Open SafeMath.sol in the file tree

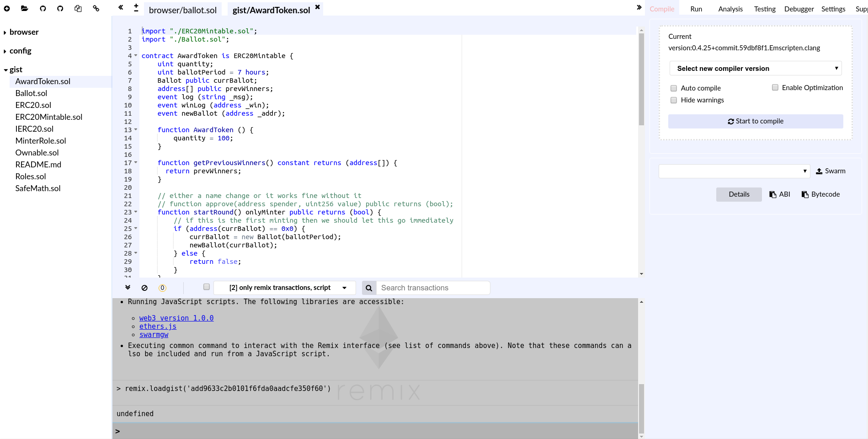click(x=38, y=188)
